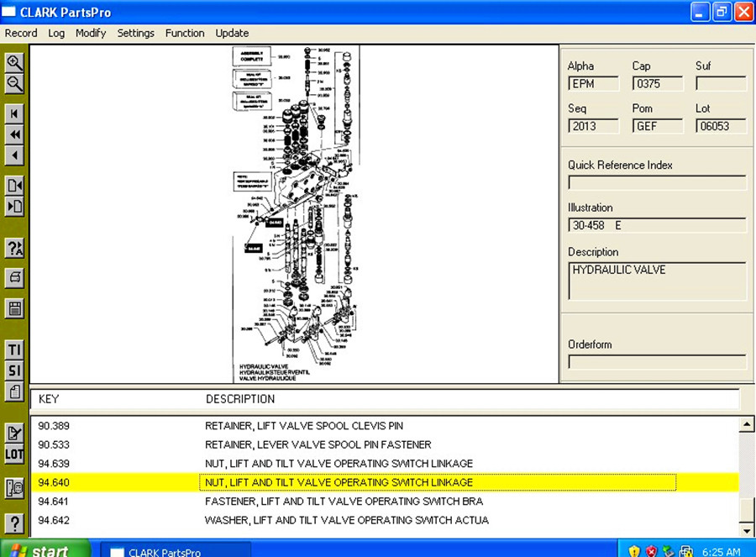Click the hydraulic valve exploded diagram
Viewport: 756px width, 557px height.
coord(296,214)
